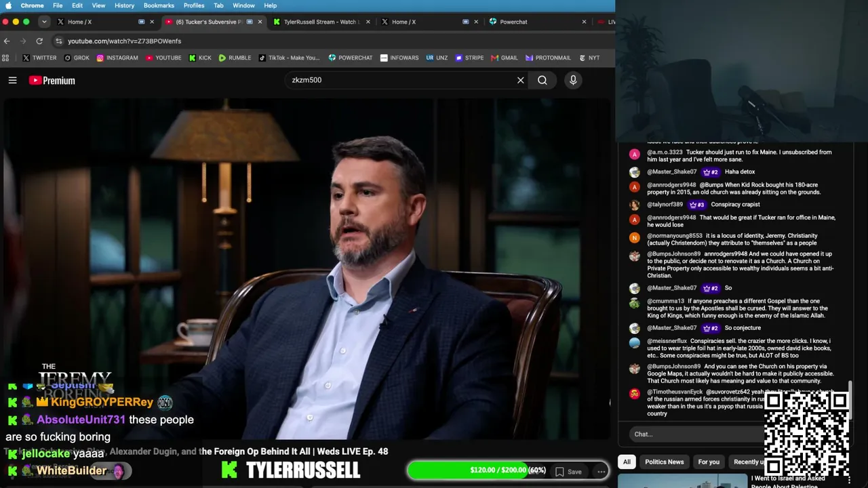Open the YouTube guide hamburger menu
The image size is (868, 488).
[x=12, y=81]
